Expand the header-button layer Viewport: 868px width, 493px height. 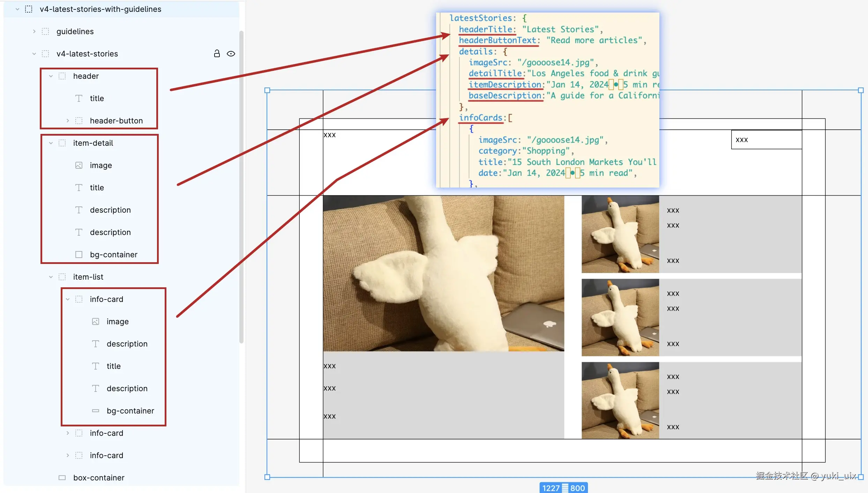pos(67,120)
